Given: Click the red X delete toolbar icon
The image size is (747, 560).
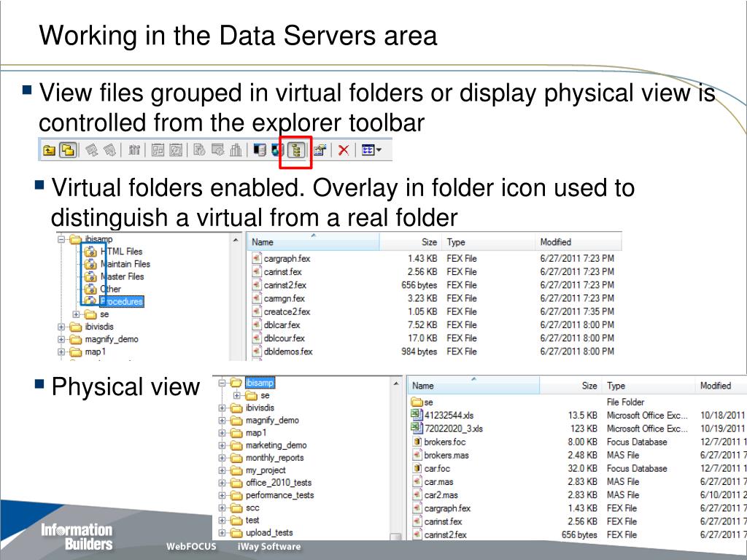Looking at the screenshot, I should (x=343, y=150).
